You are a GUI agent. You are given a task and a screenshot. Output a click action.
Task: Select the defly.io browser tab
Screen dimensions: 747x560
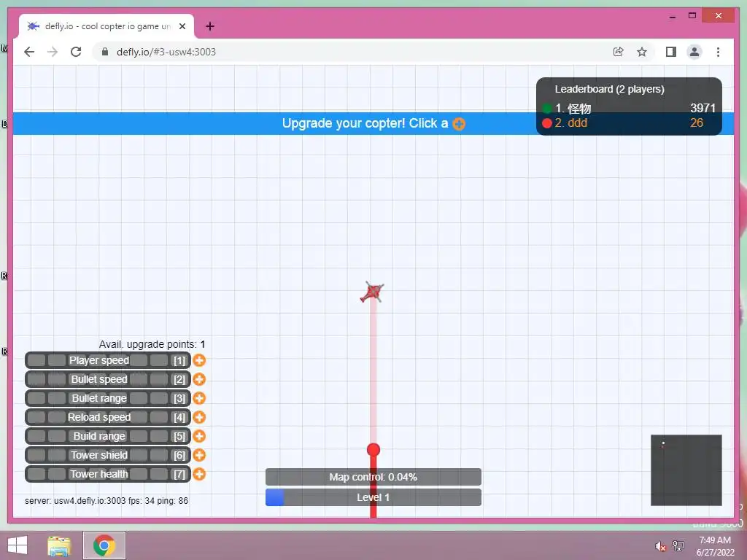[x=107, y=26]
